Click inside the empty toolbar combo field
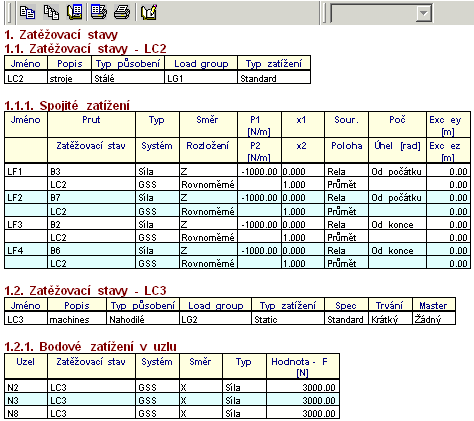Screen dimensions: 474x421 [x=373, y=13]
